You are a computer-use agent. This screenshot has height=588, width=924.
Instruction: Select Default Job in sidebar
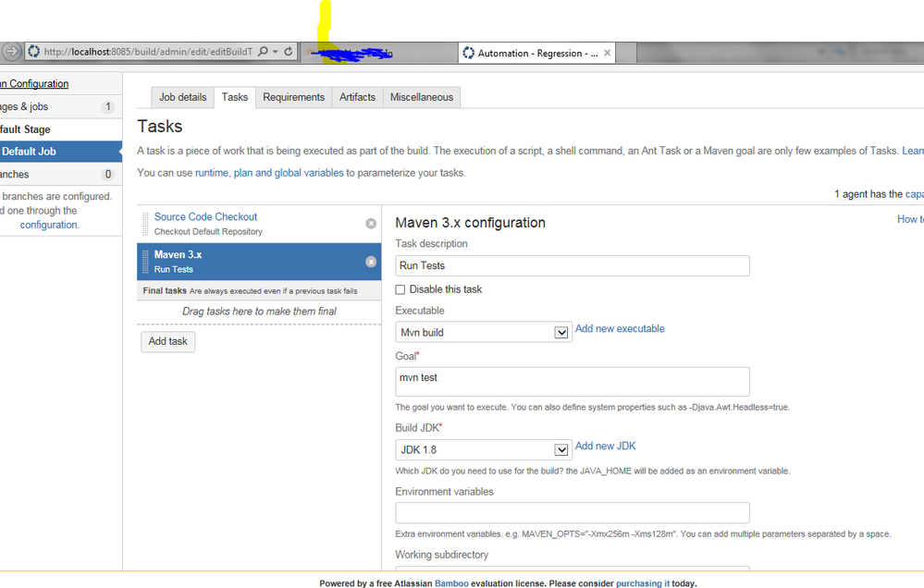61,152
